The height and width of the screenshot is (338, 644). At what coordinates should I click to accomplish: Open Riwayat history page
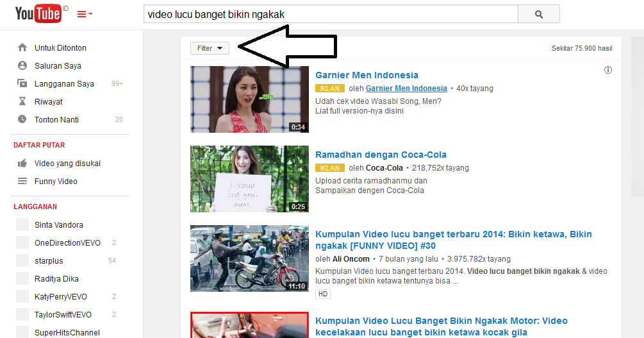coord(49,101)
